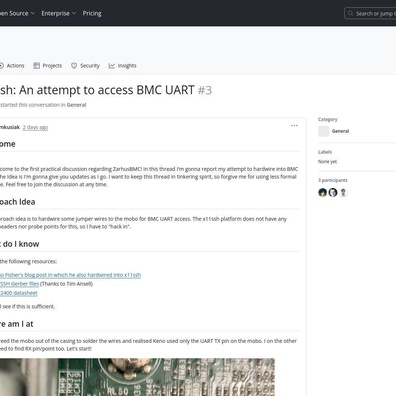Click the 2 days ago timestamp
The width and height of the screenshot is (396, 396).
tap(35, 127)
